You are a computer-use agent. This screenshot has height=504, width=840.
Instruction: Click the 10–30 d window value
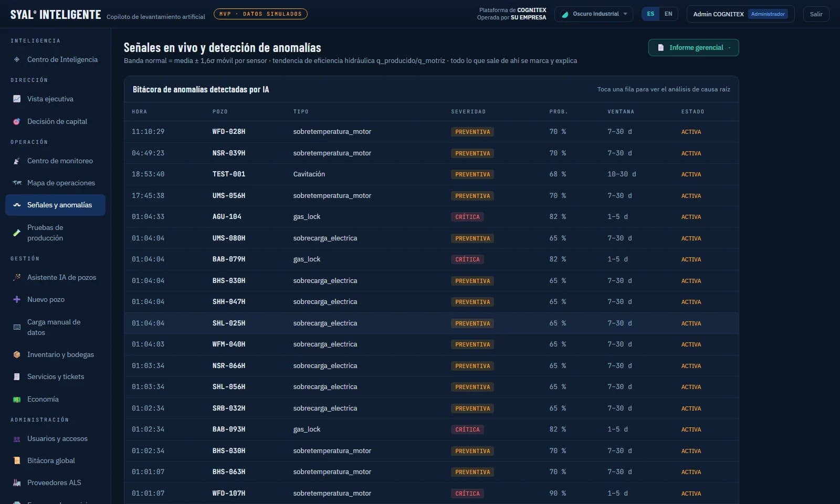tap(622, 174)
